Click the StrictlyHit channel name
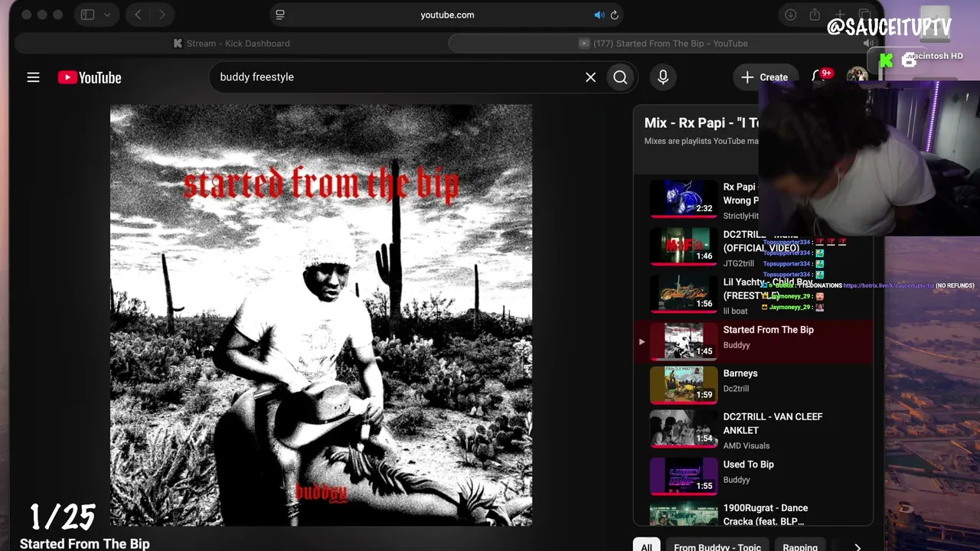 pos(741,216)
